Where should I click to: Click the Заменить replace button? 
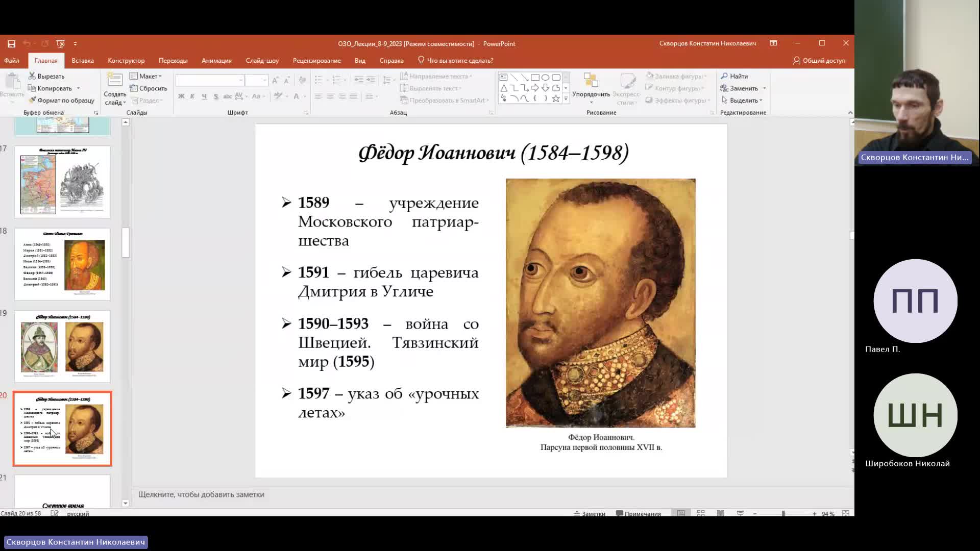tap(739, 89)
